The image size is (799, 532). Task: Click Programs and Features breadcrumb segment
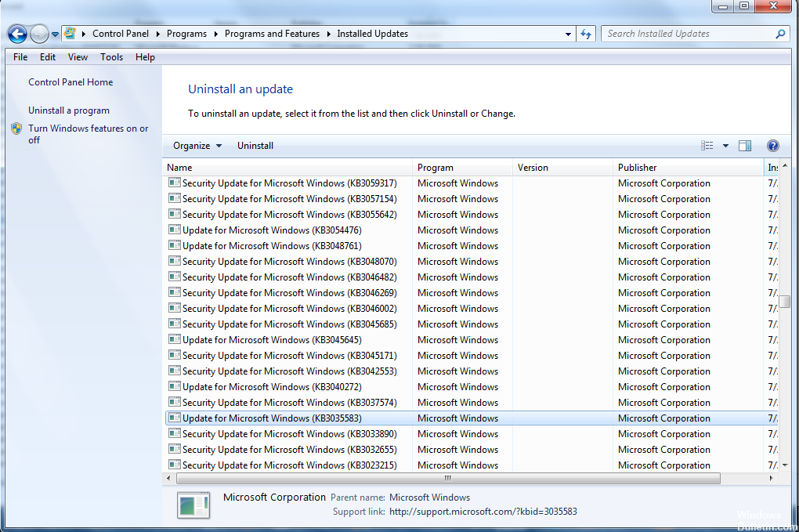pos(272,34)
